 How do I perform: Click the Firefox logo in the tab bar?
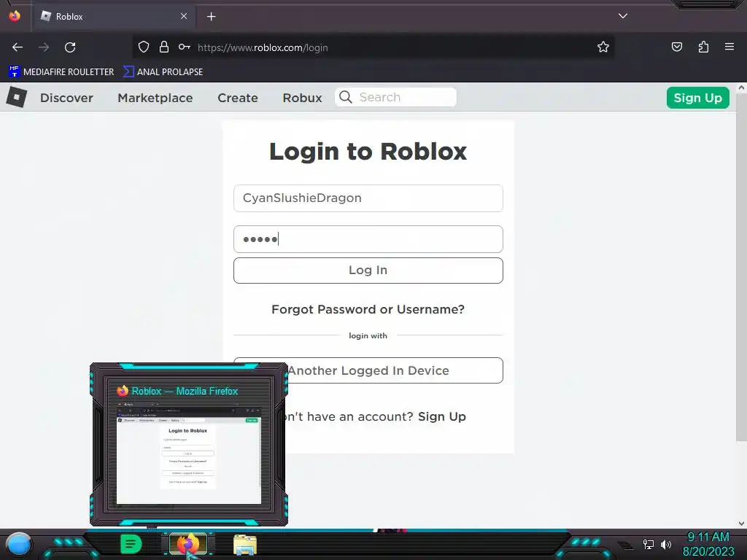point(15,16)
